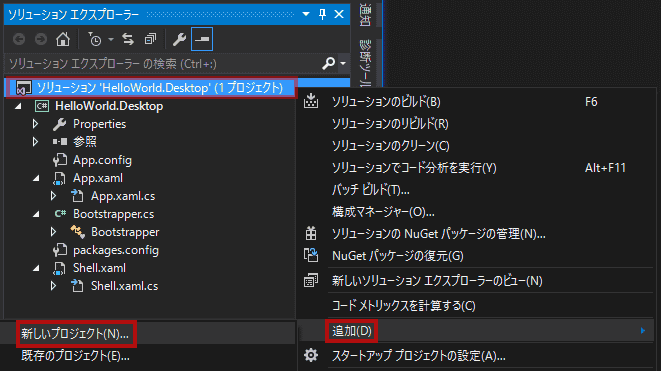The height and width of the screenshot is (371, 661).
Task: Open the pending changes filter dropdown arrow
Action: pos(111,39)
